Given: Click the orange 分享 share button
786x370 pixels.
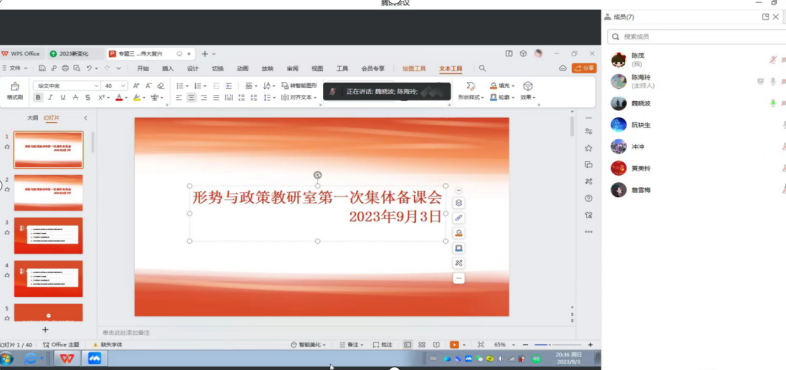Looking at the screenshot, I should (584, 68).
